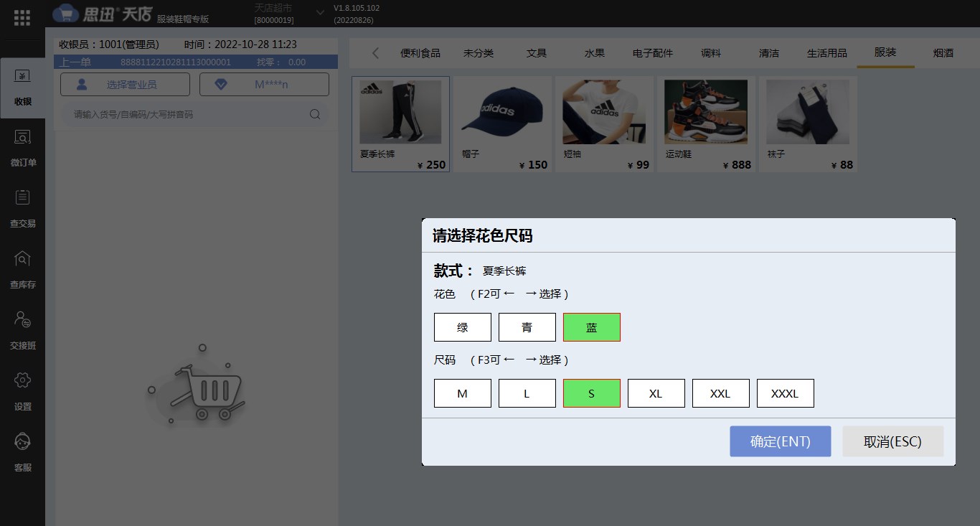
Task: Select size XL in the dialog
Action: click(656, 393)
